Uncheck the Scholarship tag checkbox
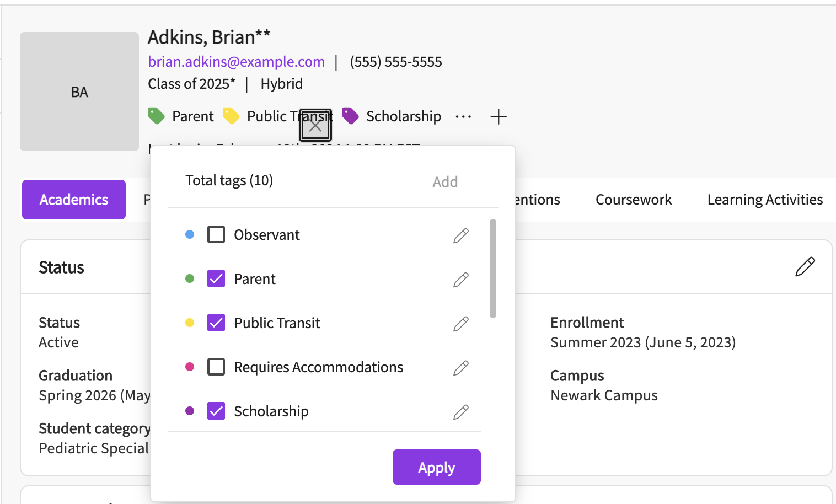Image resolution: width=836 pixels, height=504 pixels. [216, 411]
